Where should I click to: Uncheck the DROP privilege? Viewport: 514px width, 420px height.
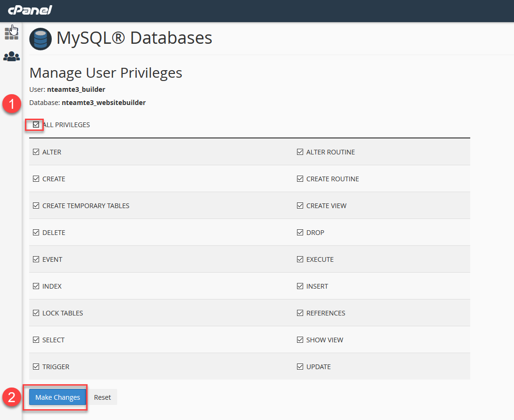coord(300,233)
